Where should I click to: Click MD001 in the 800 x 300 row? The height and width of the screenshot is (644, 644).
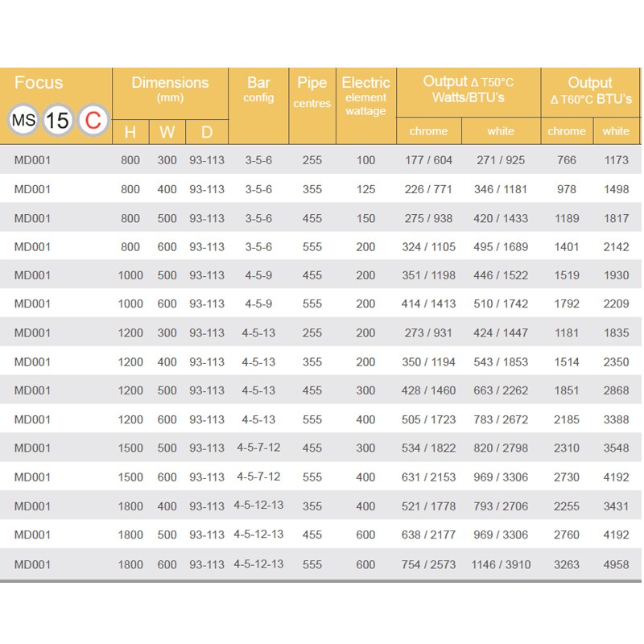(32, 159)
